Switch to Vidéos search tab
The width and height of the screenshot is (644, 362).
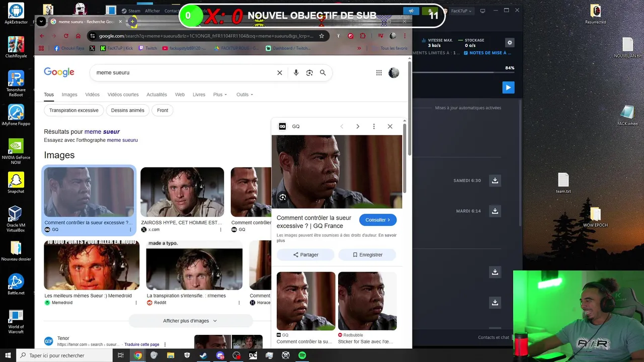[92, 95]
